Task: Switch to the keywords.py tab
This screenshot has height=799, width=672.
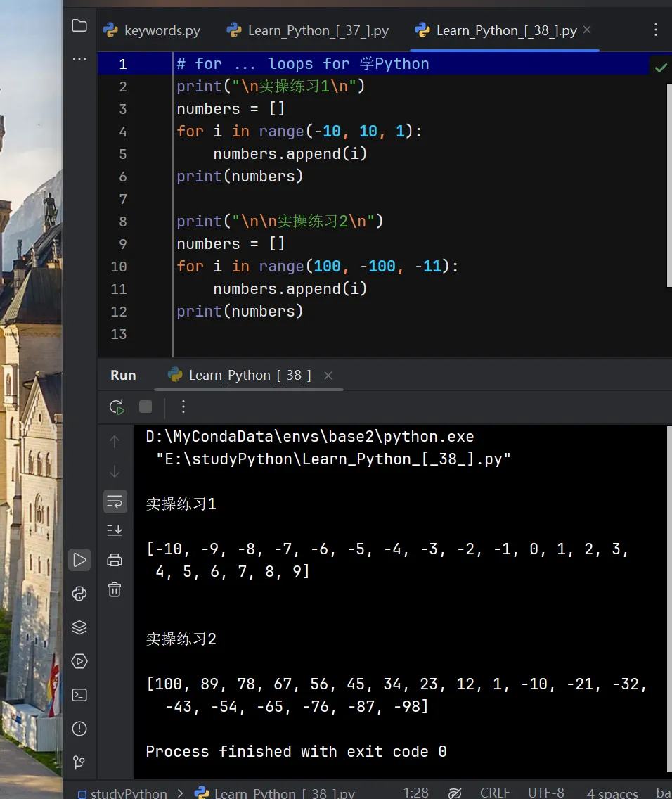Action: click(153, 30)
